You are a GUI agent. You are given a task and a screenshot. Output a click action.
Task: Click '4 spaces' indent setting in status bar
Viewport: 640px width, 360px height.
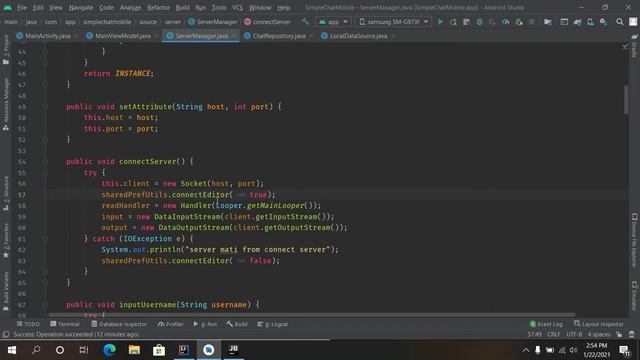pos(599,334)
